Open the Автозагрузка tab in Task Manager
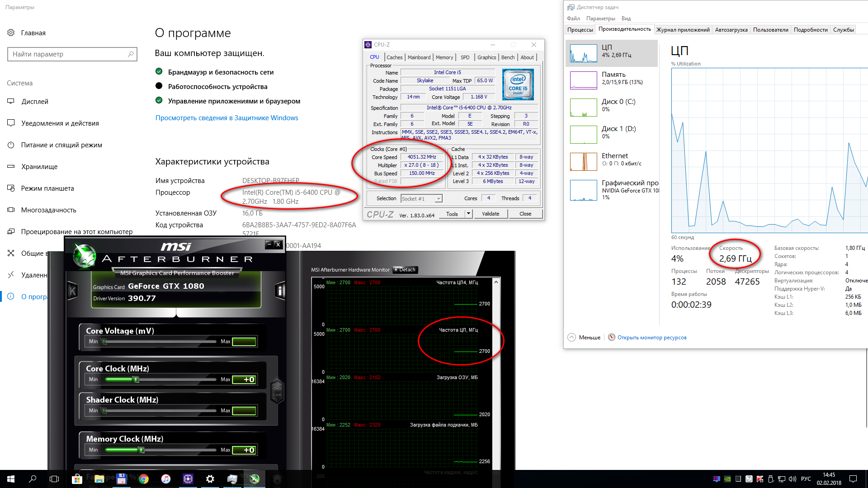 point(731,30)
